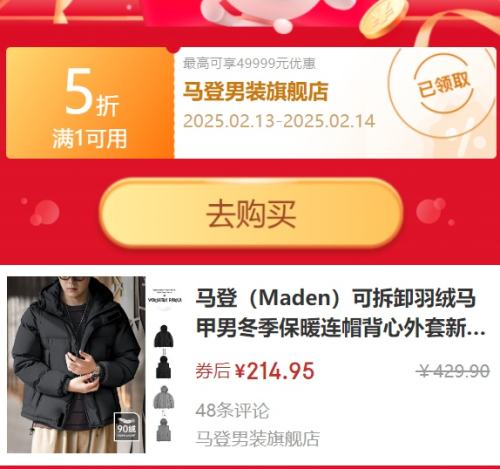
Task: Select the gray vest variant icon
Action: (x=163, y=430)
